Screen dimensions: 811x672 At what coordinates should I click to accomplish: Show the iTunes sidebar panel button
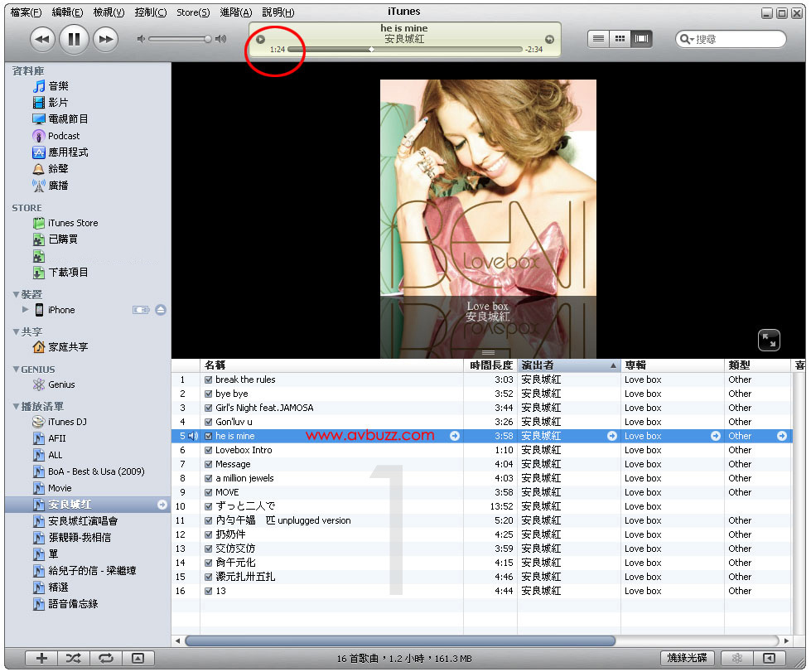pos(769,658)
